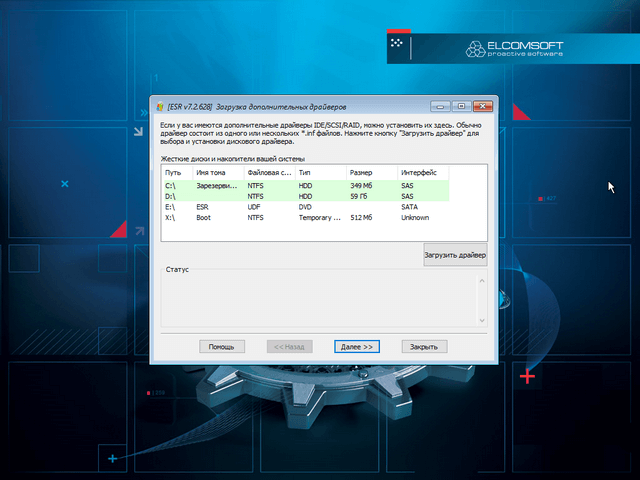Maximize the driver loading dialog window
The image size is (640, 480).
pyautogui.click(x=460, y=106)
